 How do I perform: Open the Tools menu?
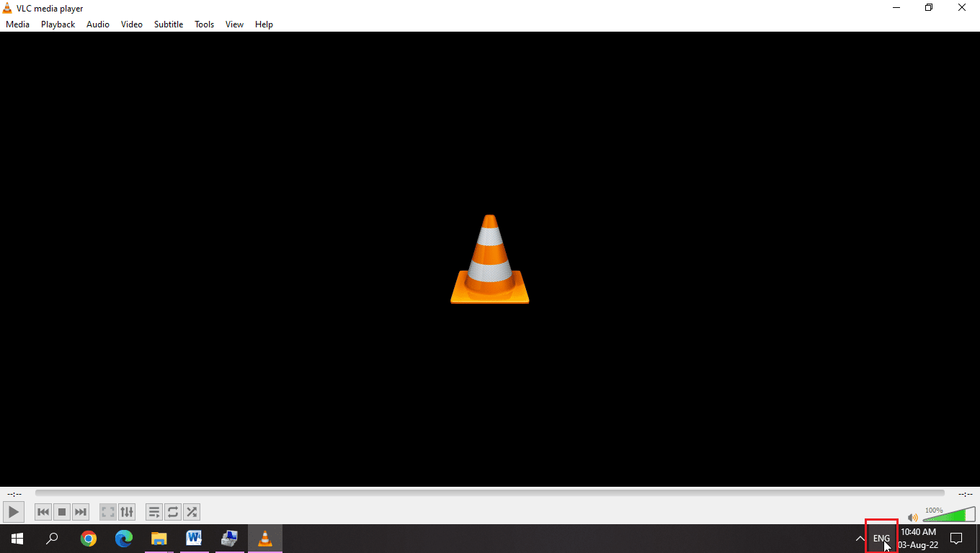(205, 24)
